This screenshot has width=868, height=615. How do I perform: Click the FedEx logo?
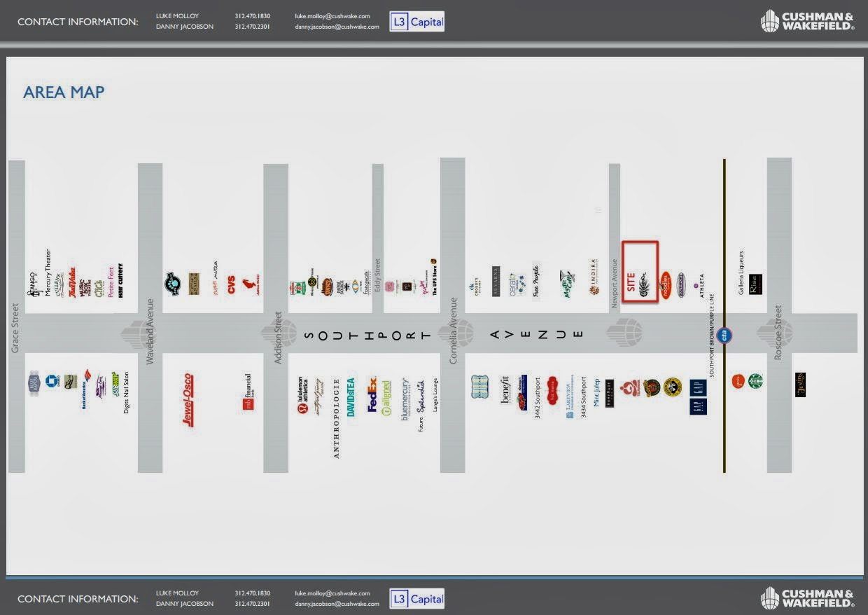point(373,395)
